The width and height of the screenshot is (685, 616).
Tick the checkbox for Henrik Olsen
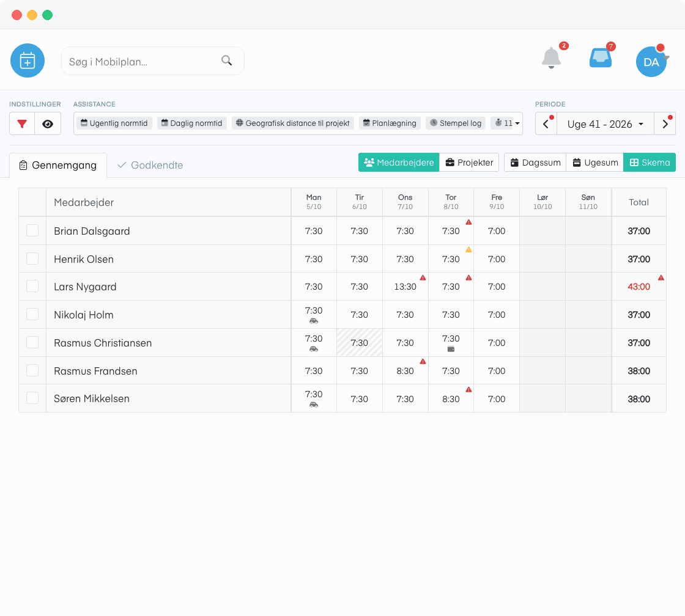tap(32, 258)
